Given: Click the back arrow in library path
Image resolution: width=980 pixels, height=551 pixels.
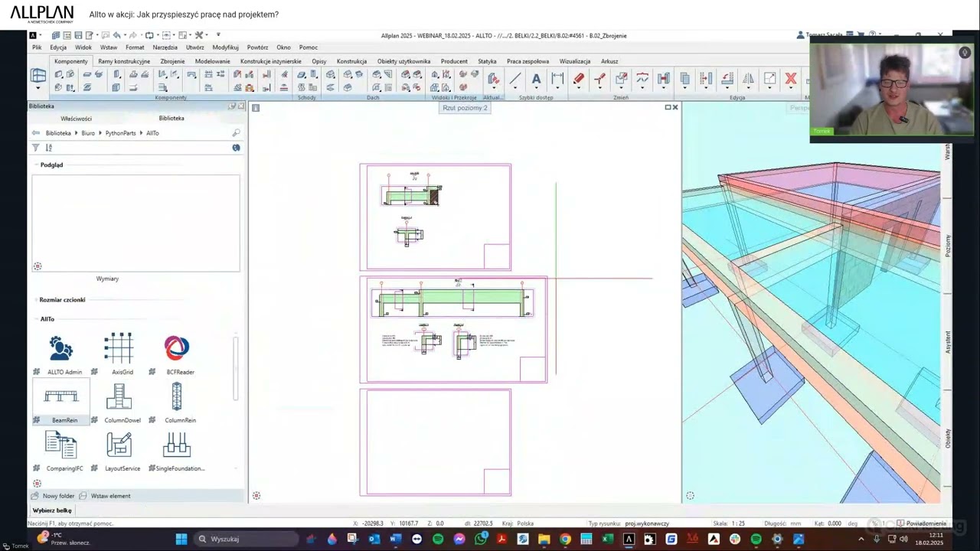Looking at the screenshot, I should click(x=36, y=133).
